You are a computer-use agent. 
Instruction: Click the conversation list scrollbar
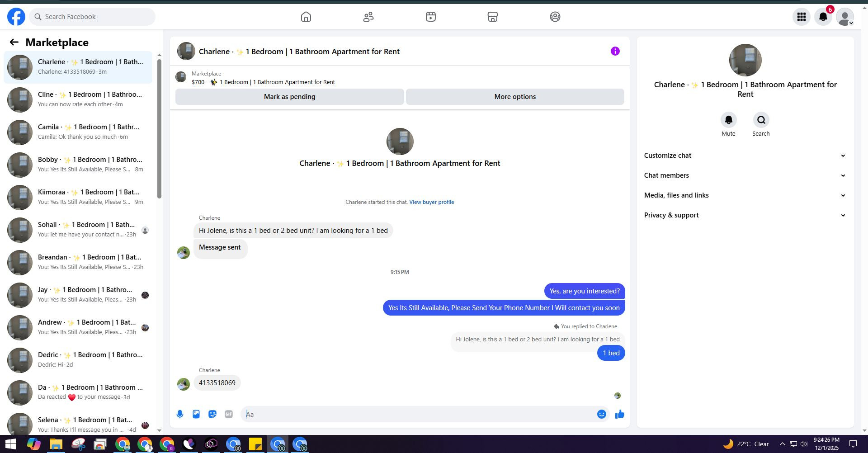tap(159, 128)
